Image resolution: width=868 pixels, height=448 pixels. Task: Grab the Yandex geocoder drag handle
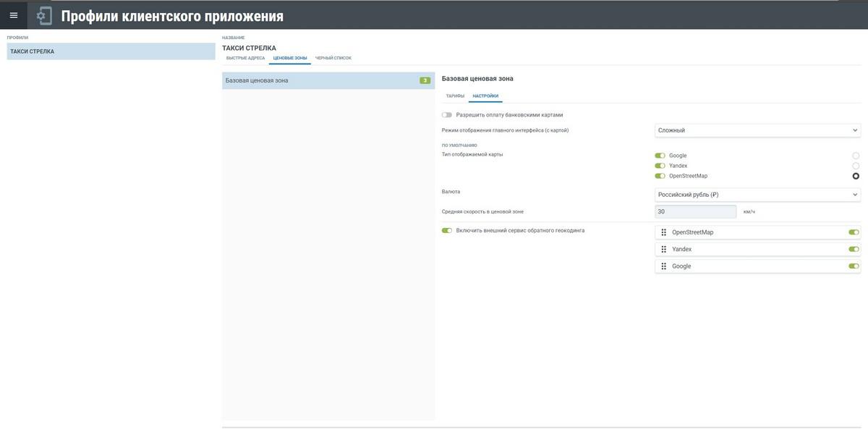click(x=664, y=249)
